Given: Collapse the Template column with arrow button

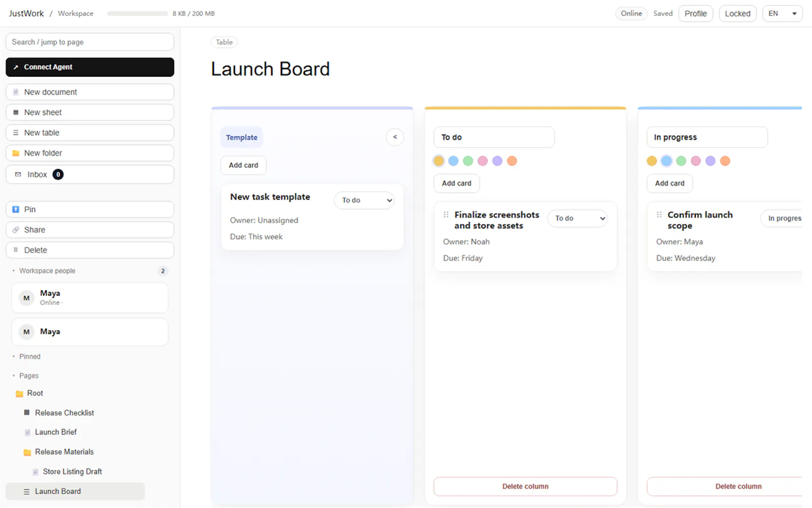Looking at the screenshot, I should (395, 137).
